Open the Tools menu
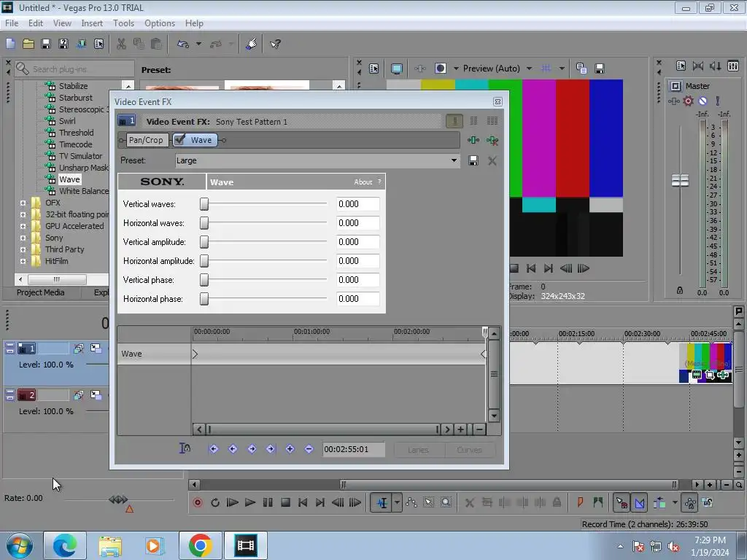747x560 pixels. click(123, 23)
